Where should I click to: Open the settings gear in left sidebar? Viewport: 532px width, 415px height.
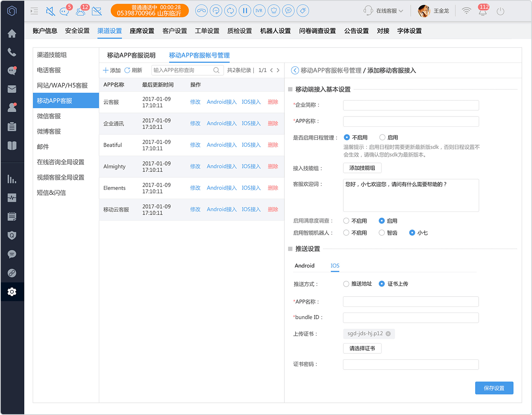(x=12, y=292)
